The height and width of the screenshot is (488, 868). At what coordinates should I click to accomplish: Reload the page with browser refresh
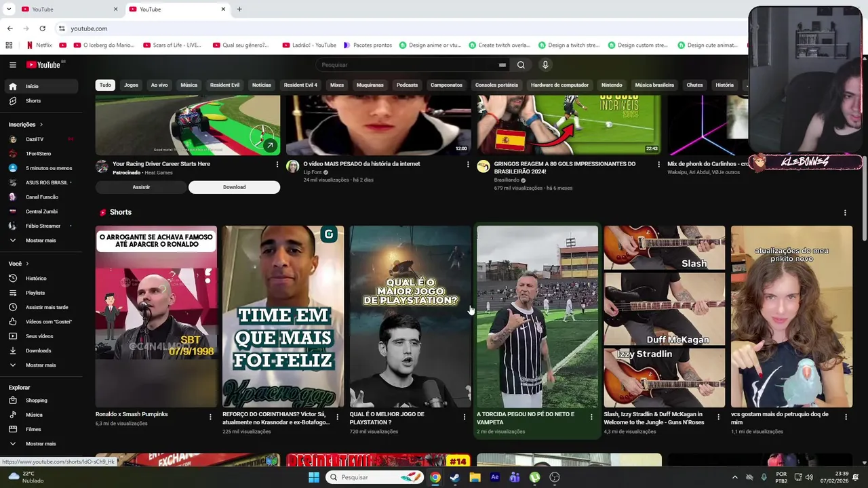42,28
